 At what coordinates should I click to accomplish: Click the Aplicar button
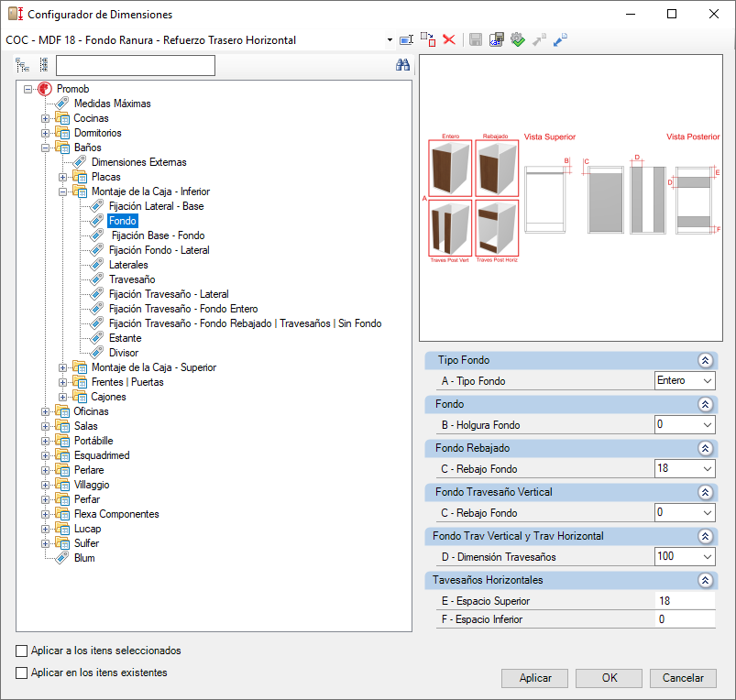point(534,678)
